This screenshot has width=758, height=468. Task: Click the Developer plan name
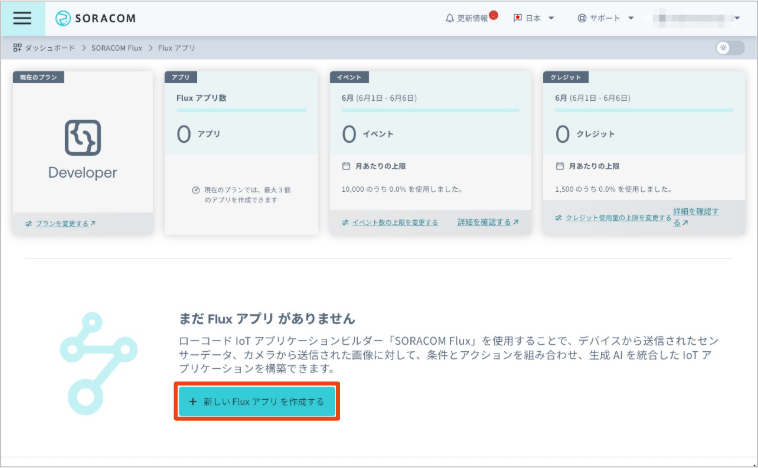click(83, 173)
